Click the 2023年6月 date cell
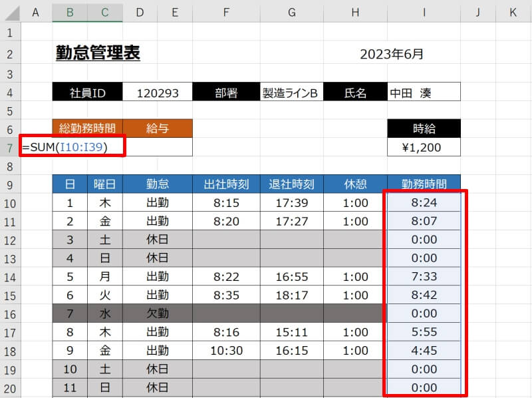The width and height of the screenshot is (532, 398). click(392, 54)
